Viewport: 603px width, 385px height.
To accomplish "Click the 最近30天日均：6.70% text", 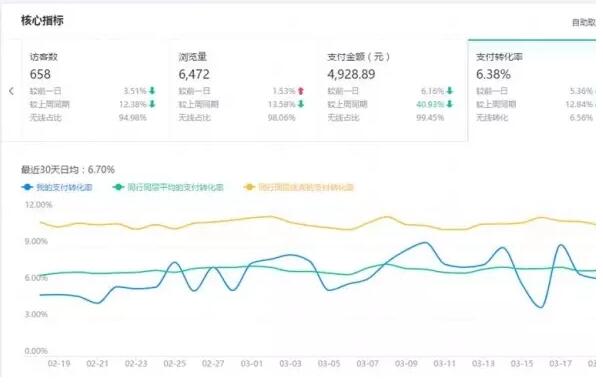I will tap(68, 170).
